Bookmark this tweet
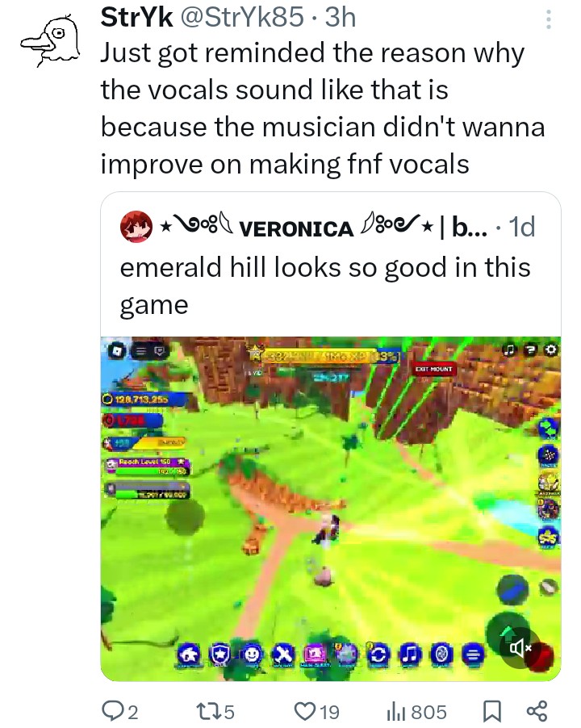The image size is (581, 728). click(x=492, y=711)
